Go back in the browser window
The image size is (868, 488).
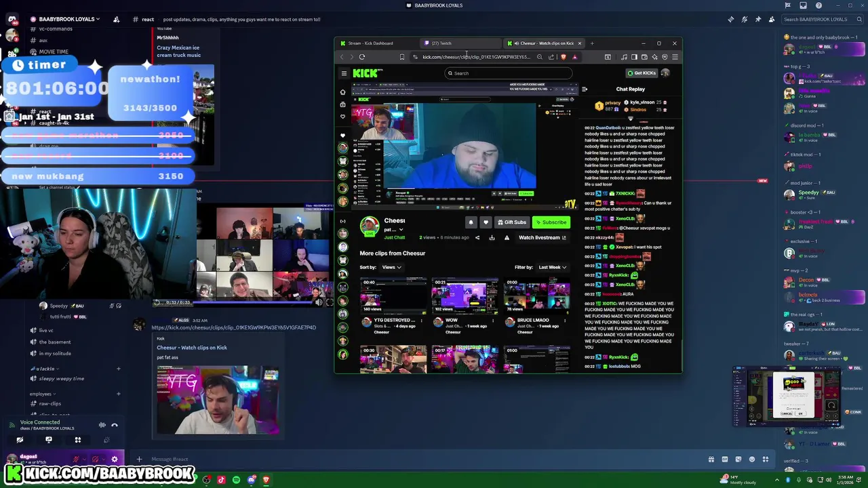[x=342, y=57]
